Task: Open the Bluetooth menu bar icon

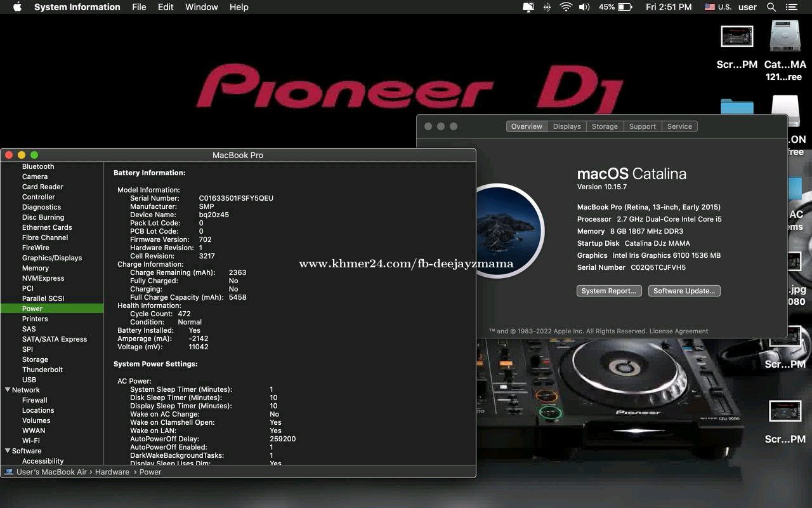Action: (x=547, y=7)
